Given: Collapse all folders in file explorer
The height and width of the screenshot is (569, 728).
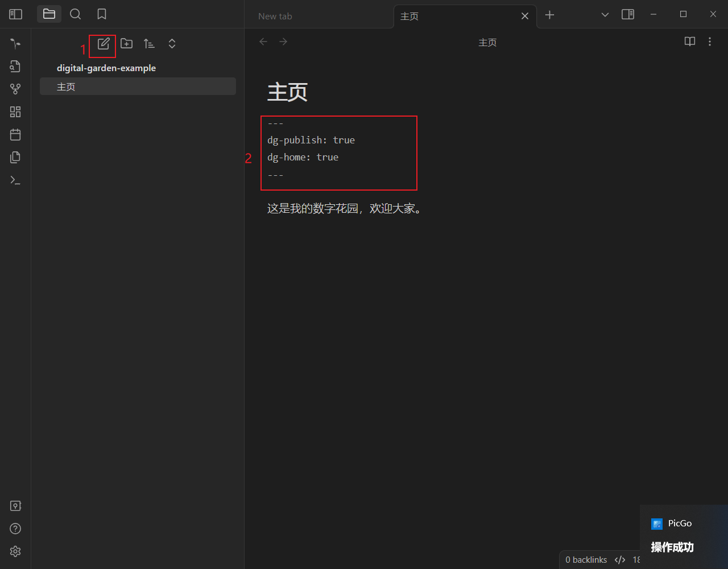Looking at the screenshot, I should [x=172, y=43].
